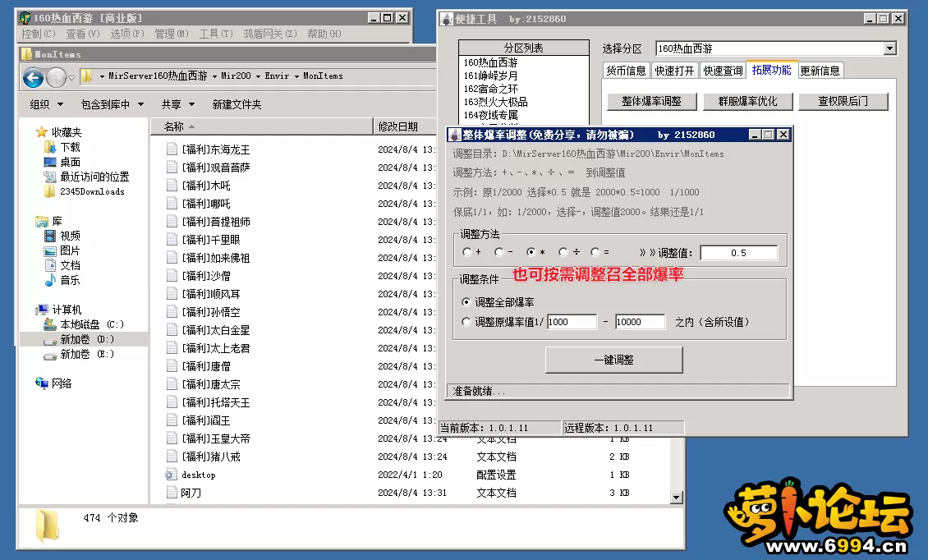The height and width of the screenshot is (560, 928).
Task: Click the 整体爆率调整 button
Action: 651,101
